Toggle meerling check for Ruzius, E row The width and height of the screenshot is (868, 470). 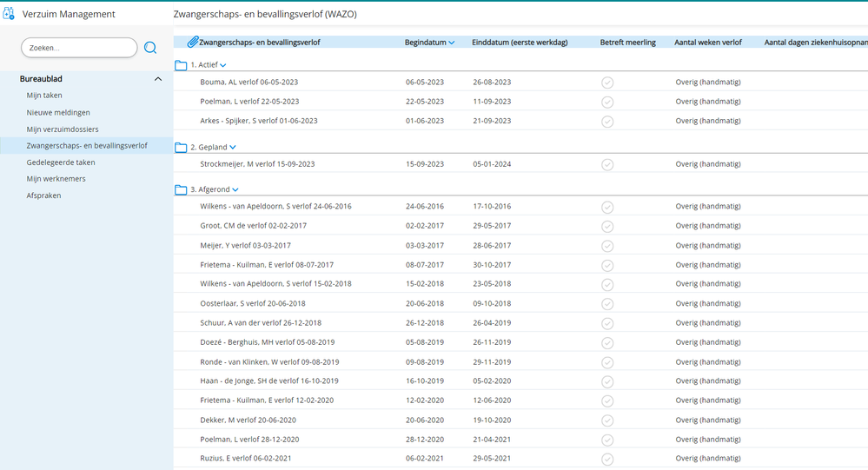pyautogui.click(x=607, y=459)
